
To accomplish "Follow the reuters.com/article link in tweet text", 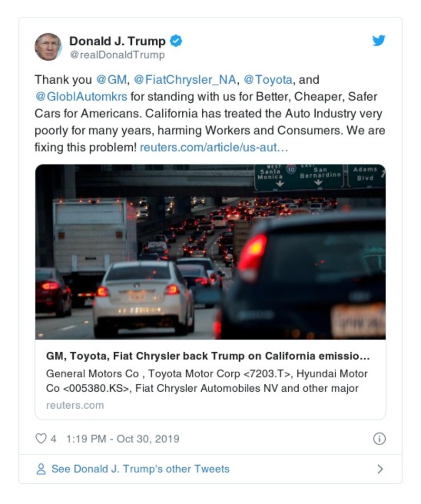I will pyautogui.click(x=214, y=147).
